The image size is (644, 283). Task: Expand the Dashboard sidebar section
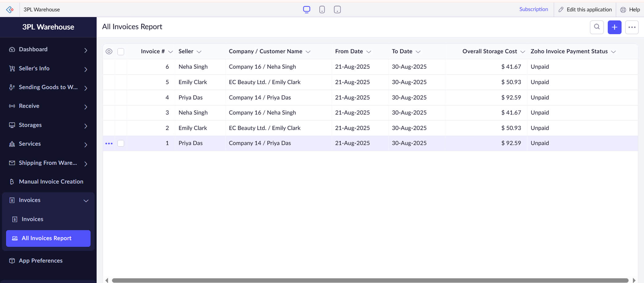click(x=86, y=50)
